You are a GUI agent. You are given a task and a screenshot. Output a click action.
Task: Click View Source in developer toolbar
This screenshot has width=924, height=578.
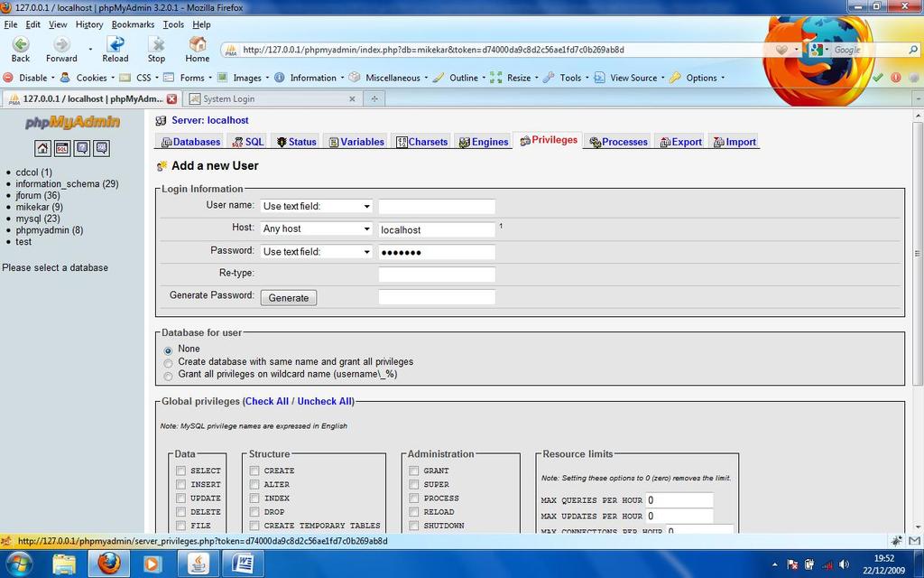[x=629, y=78]
